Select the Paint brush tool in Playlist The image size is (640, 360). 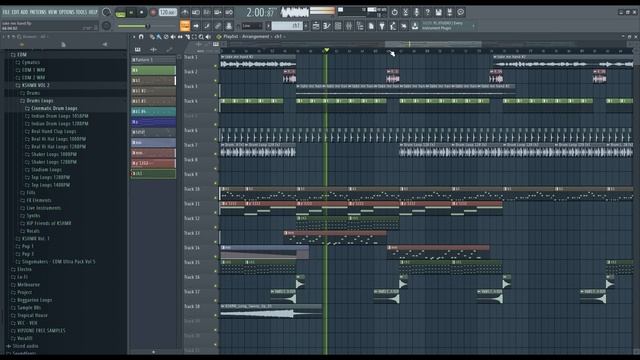tap(159, 37)
